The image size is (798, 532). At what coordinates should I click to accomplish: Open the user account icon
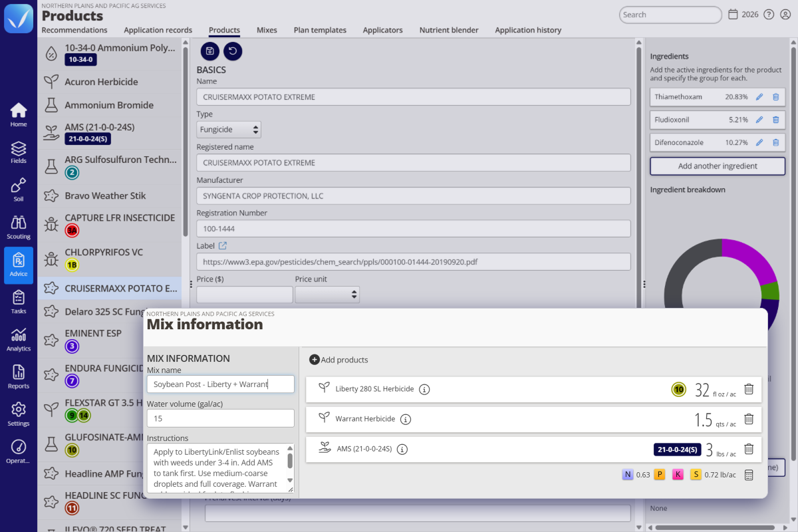tap(785, 15)
